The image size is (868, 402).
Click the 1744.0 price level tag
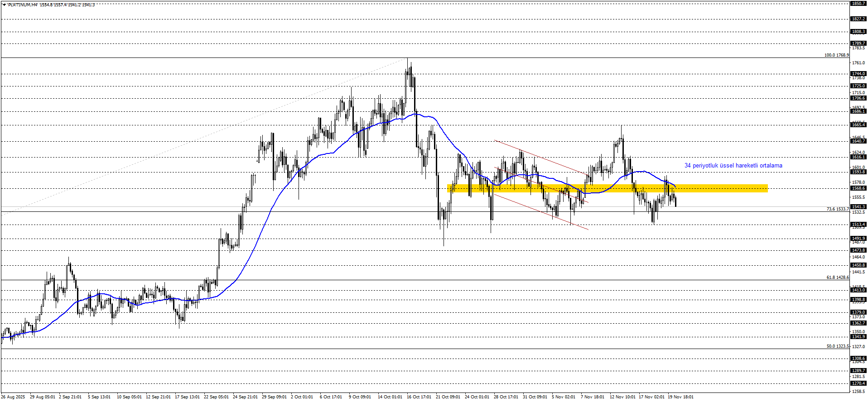858,74
